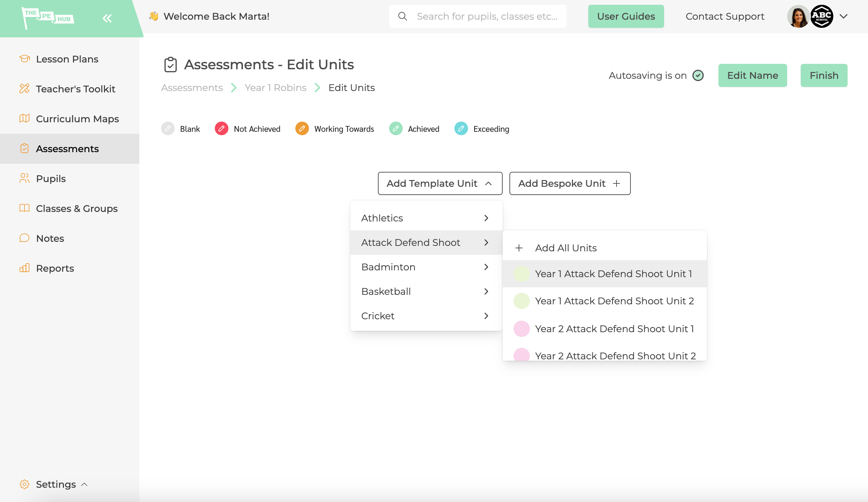Toggle the Not Achieved pencil marker
Image resolution: width=868 pixels, height=502 pixels.
click(222, 128)
